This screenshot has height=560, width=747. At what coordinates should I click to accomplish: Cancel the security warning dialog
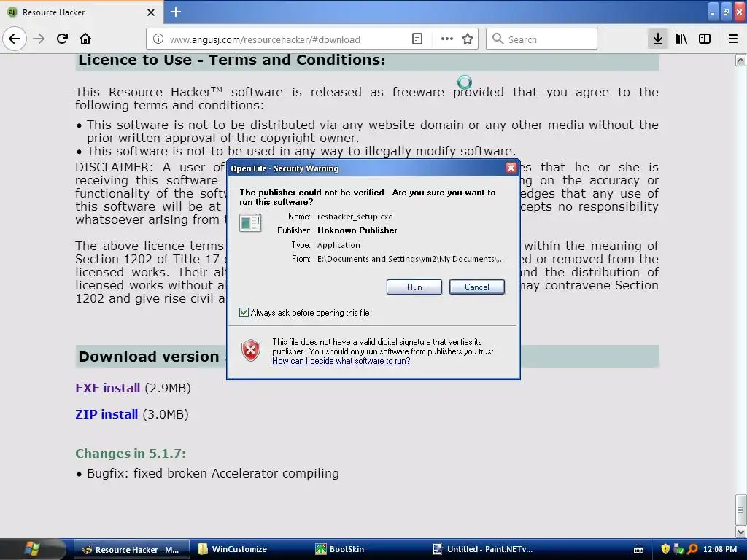click(x=477, y=287)
